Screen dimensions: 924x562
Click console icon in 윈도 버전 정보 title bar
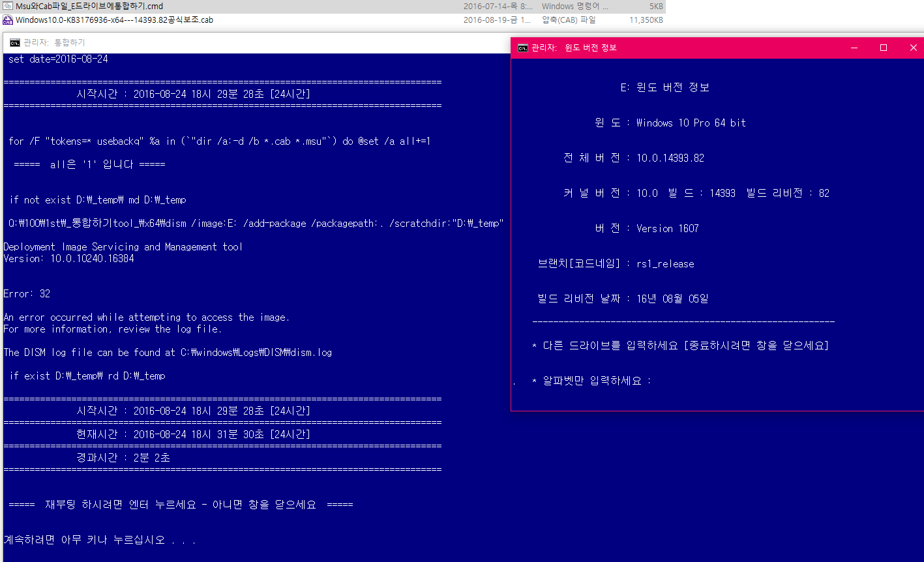point(522,48)
